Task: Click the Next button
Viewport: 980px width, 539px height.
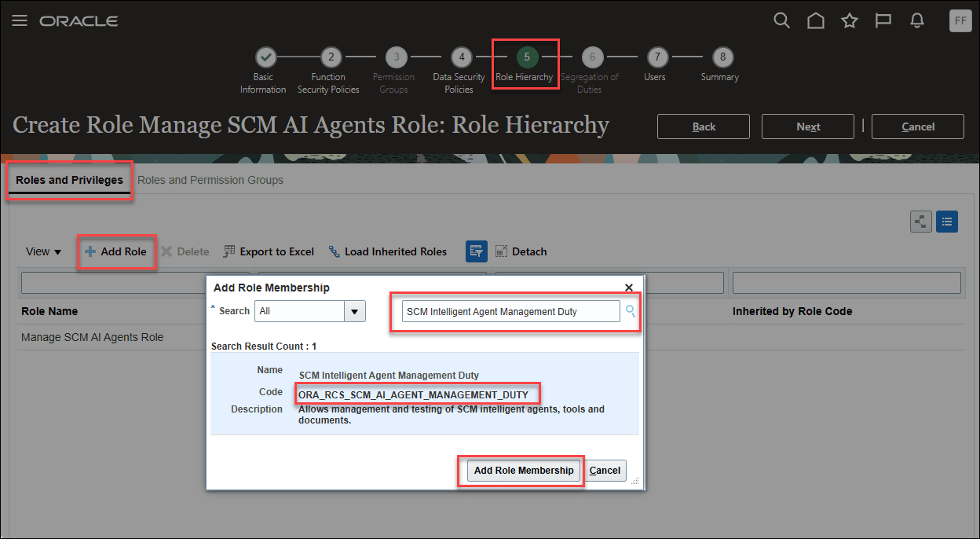Action: tap(807, 126)
